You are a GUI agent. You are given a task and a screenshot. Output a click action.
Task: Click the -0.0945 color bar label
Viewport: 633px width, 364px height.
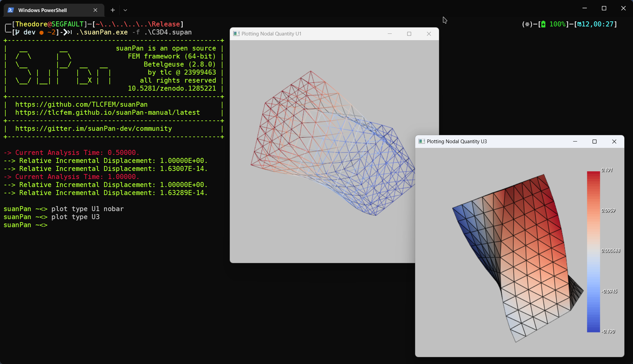[x=609, y=291]
